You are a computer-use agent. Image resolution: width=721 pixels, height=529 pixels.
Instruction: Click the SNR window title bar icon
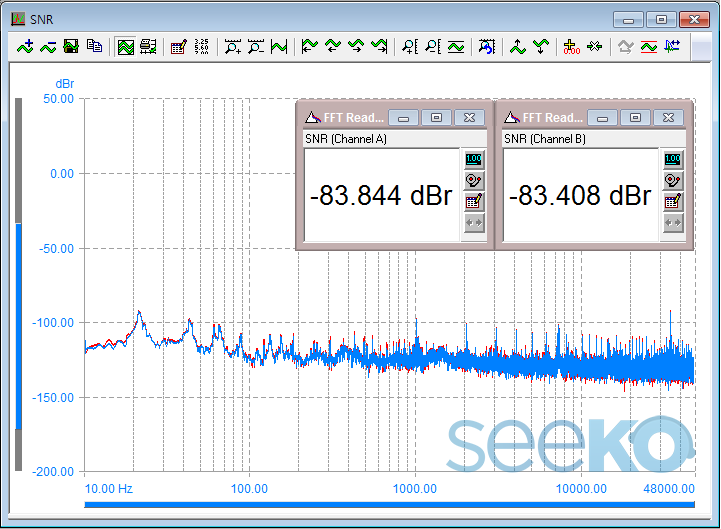18,19
